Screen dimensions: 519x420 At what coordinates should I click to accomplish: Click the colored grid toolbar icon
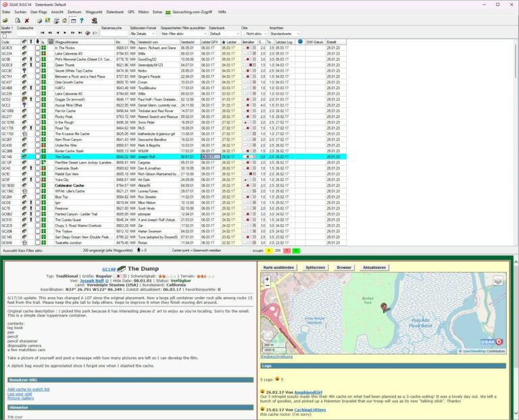click(48, 21)
